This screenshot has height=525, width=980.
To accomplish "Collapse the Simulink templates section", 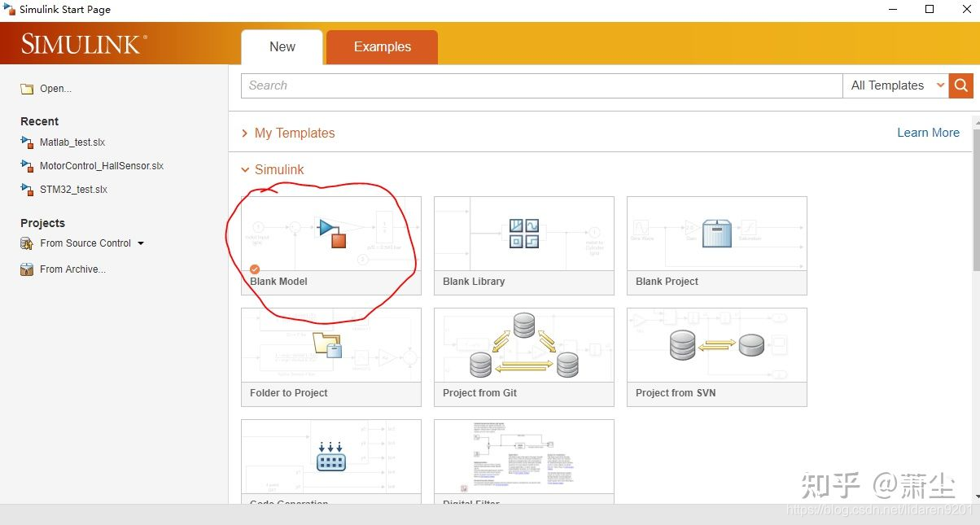I will [273, 169].
